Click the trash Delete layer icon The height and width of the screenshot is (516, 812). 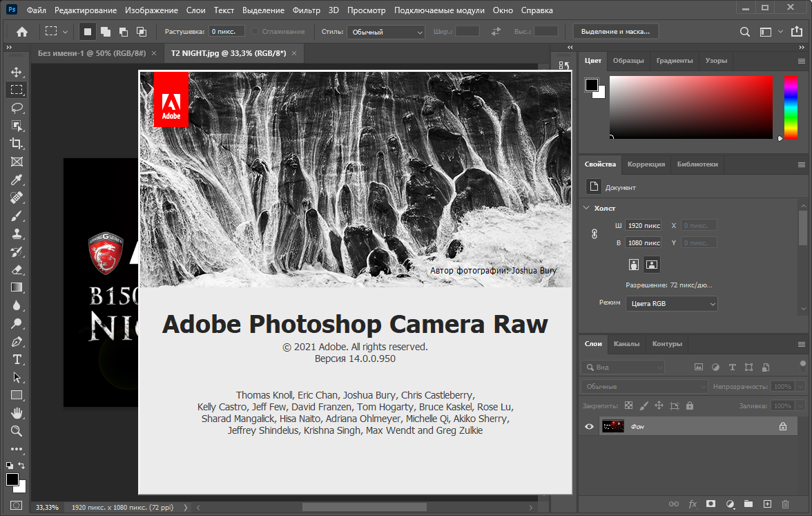click(786, 504)
